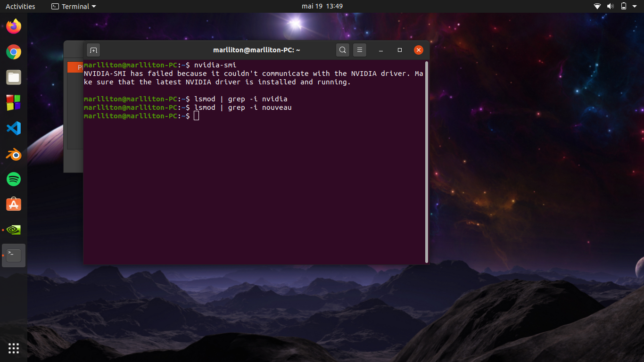Open the Files manager dock icon
644x362 pixels.
[14, 77]
